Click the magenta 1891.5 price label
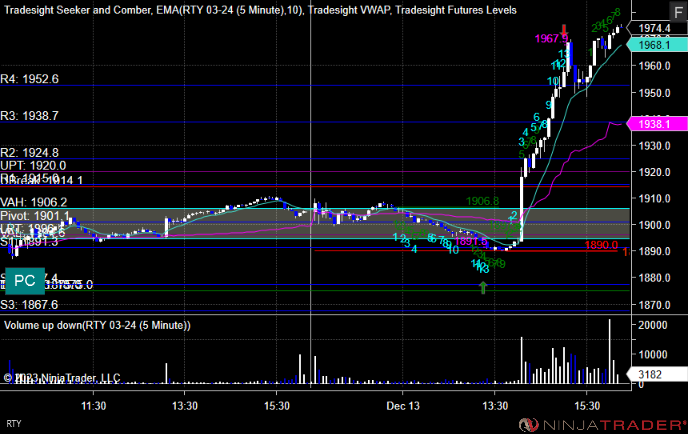This screenshot has width=688, height=434. tap(471, 241)
